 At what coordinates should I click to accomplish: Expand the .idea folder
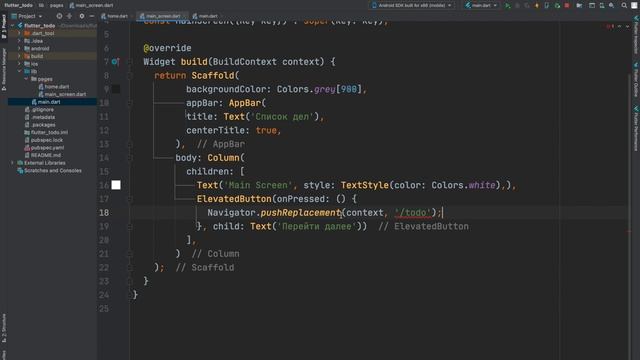[19, 41]
